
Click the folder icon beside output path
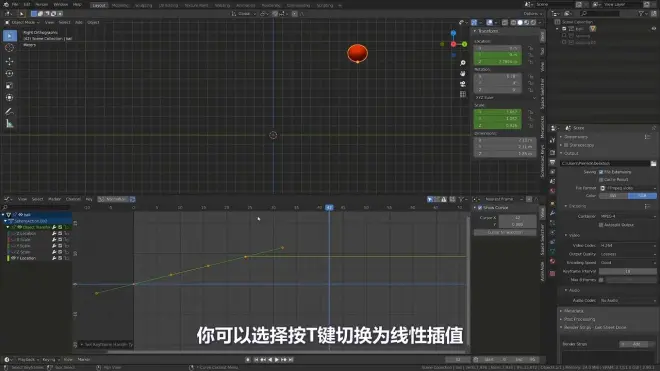(653, 163)
